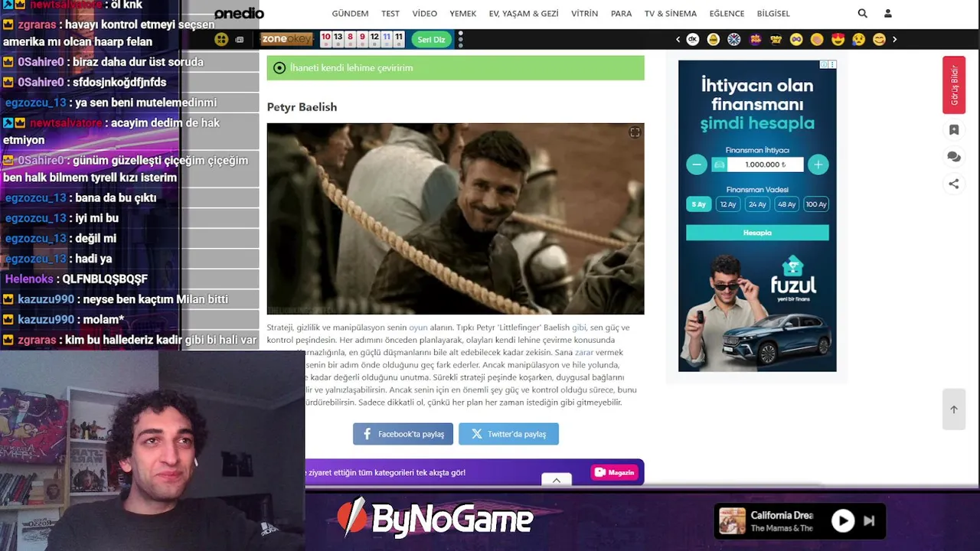Open the YEMEK menu
The width and height of the screenshot is (980, 551).
pos(463,14)
